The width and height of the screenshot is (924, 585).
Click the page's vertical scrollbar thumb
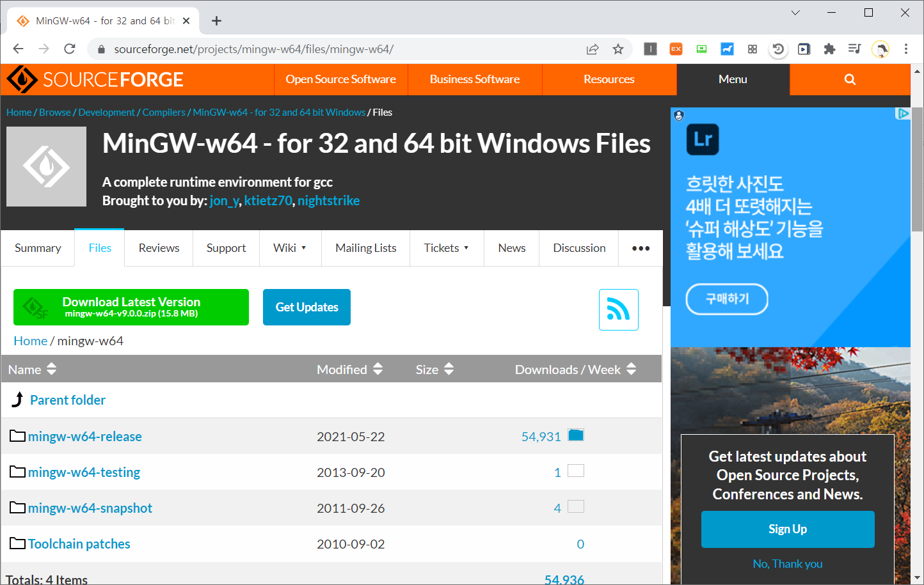(917, 169)
